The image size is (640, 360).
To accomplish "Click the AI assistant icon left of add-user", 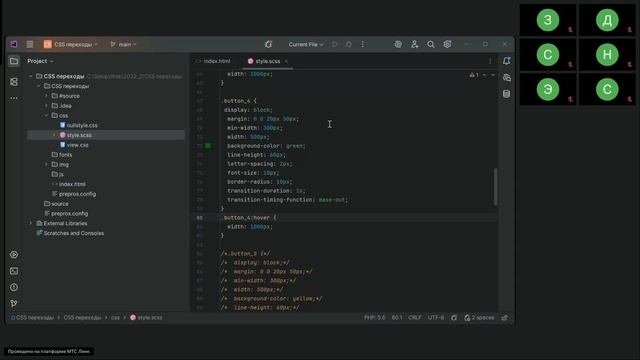I will point(398,44).
